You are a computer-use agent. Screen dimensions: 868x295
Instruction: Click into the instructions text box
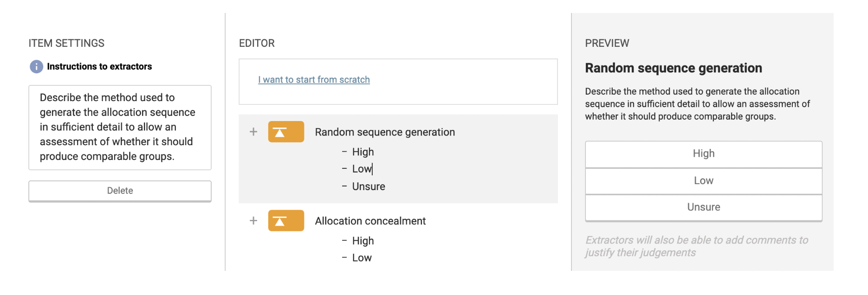click(x=120, y=127)
